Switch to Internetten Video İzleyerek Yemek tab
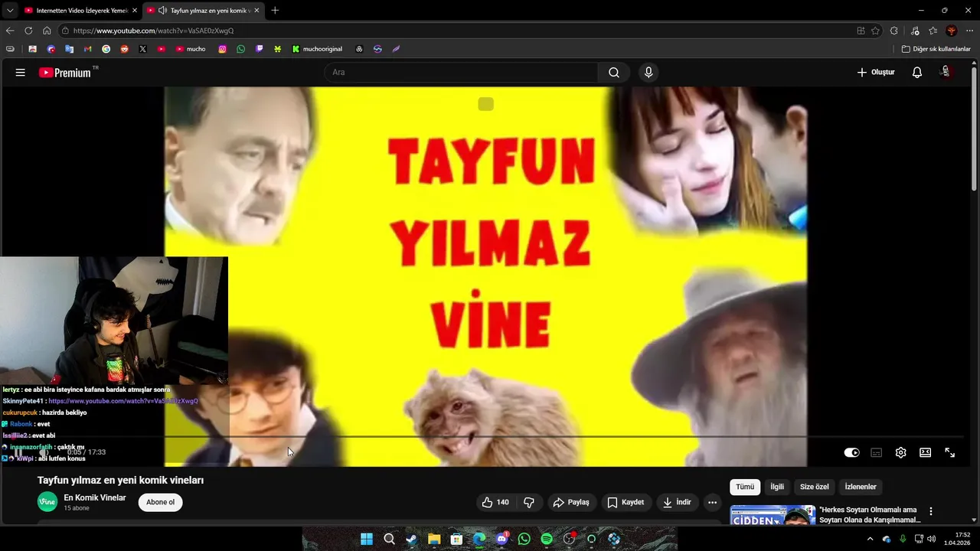The height and width of the screenshot is (551, 980). (80, 11)
